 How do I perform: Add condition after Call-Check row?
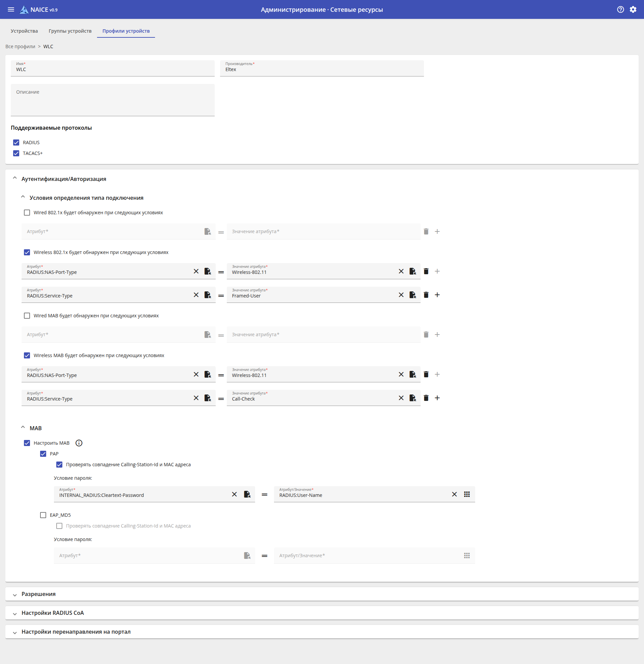[437, 398]
